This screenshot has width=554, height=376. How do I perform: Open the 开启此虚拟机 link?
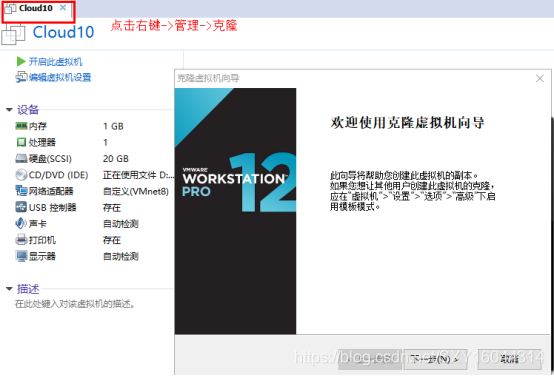point(55,62)
